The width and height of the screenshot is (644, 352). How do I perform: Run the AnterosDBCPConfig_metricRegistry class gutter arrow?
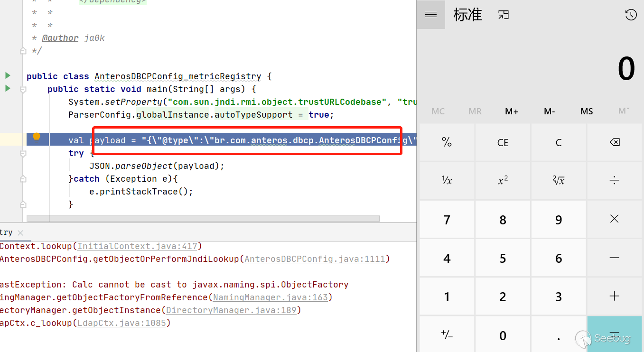8,75
